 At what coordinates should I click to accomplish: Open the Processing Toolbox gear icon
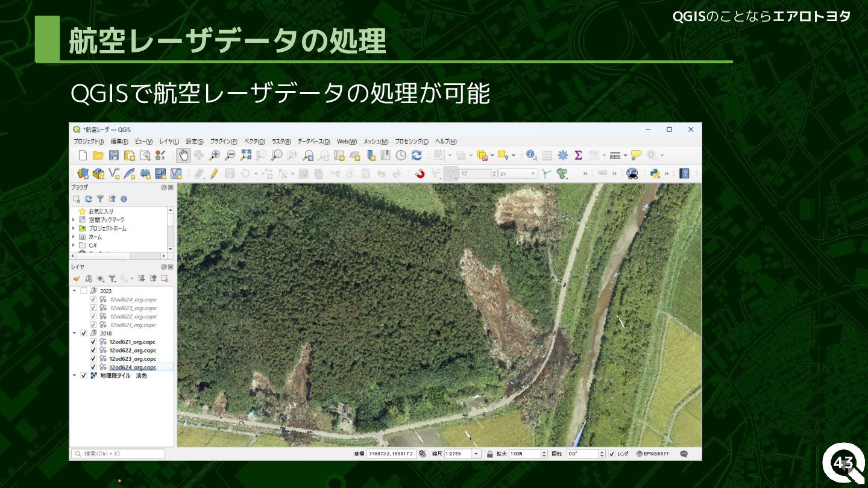click(563, 155)
